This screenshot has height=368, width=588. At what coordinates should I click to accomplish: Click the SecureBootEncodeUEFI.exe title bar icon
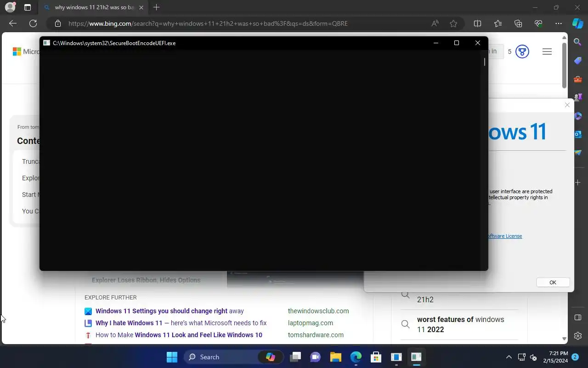point(46,43)
